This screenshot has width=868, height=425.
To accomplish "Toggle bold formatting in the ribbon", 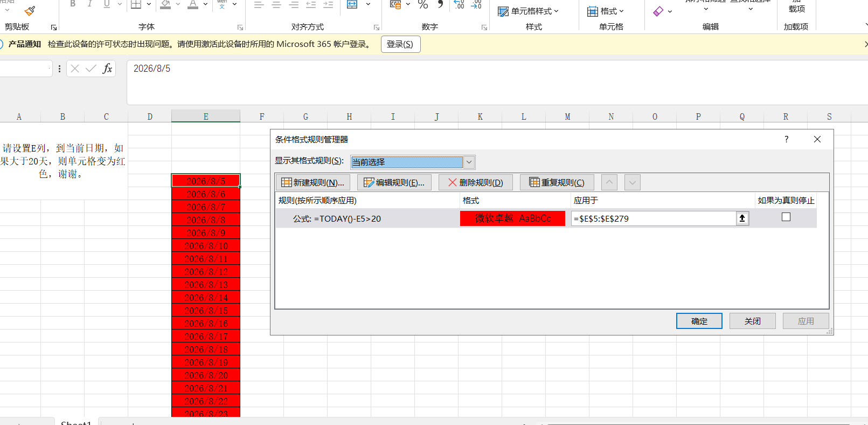I will (73, 4).
